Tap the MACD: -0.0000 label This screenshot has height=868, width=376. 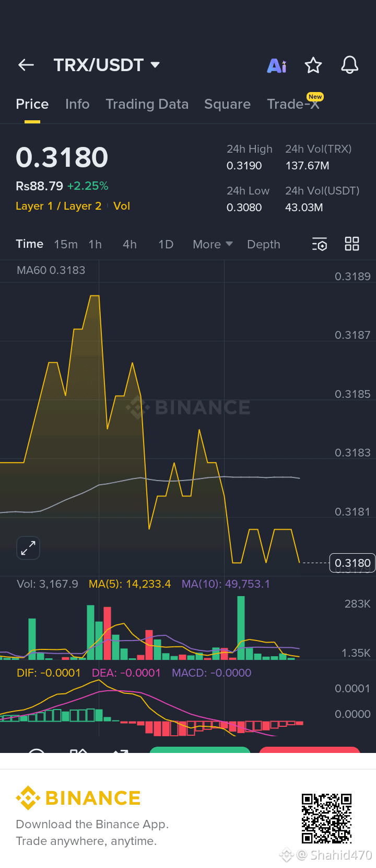pyautogui.click(x=211, y=673)
